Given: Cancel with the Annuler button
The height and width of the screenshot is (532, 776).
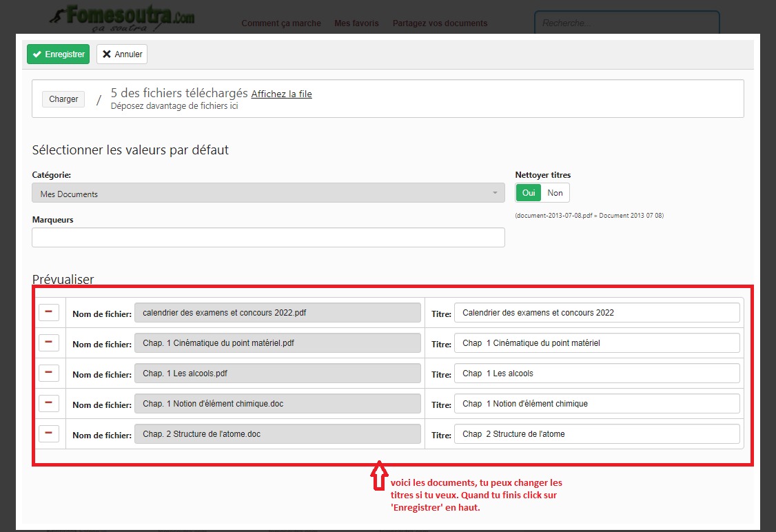Looking at the screenshot, I should 122,54.
